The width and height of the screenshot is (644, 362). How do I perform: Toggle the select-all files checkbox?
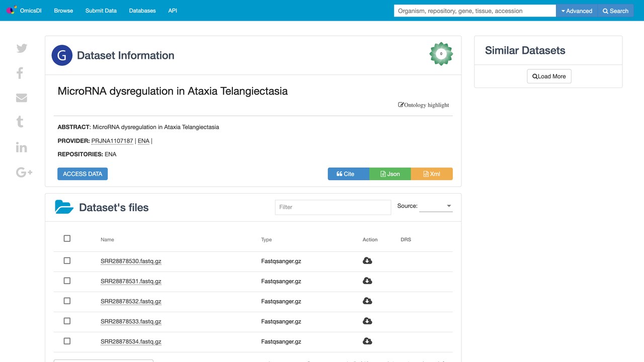pyautogui.click(x=67, y=238)
